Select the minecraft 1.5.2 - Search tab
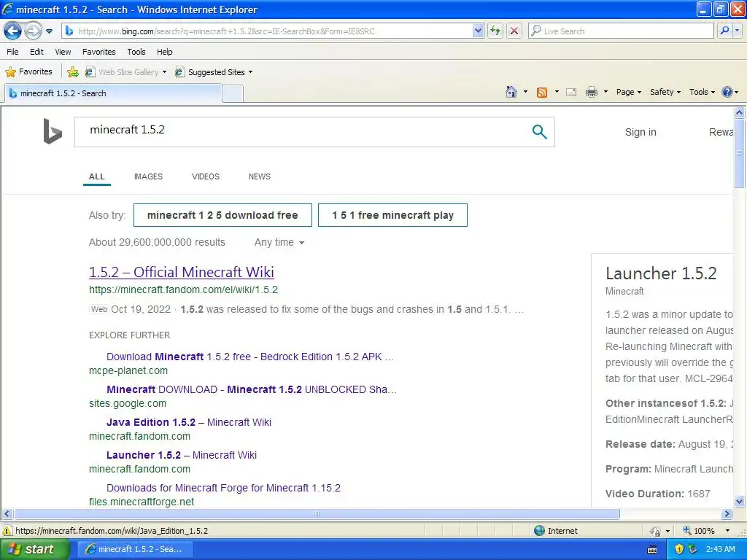747x560 pixels. [x=113, y=93]
